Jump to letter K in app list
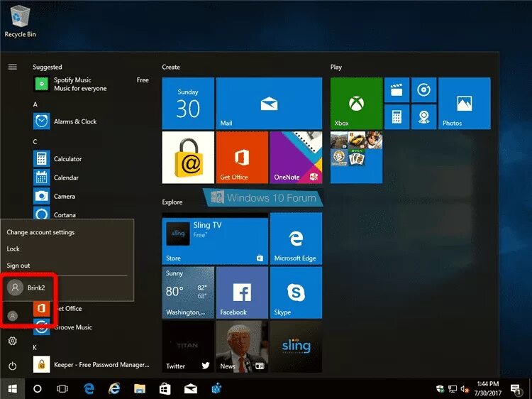This screenshot has width=532, height=399. click(x=35, y=347)
